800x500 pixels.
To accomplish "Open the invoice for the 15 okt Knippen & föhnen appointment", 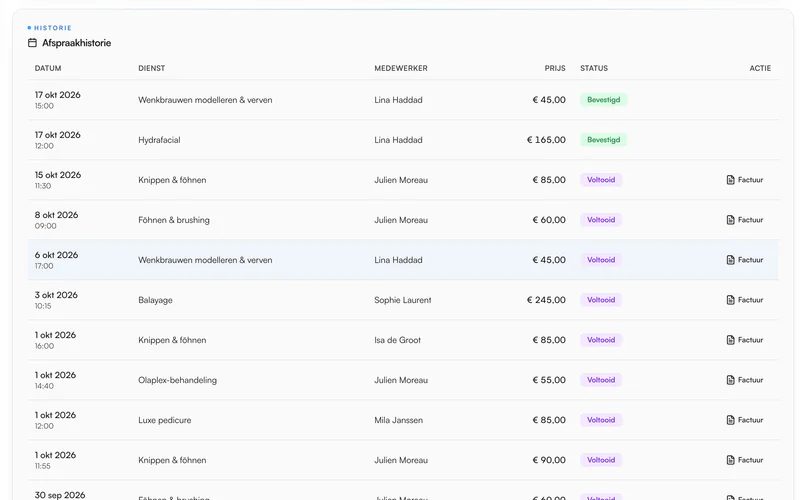I will point(744,180).
